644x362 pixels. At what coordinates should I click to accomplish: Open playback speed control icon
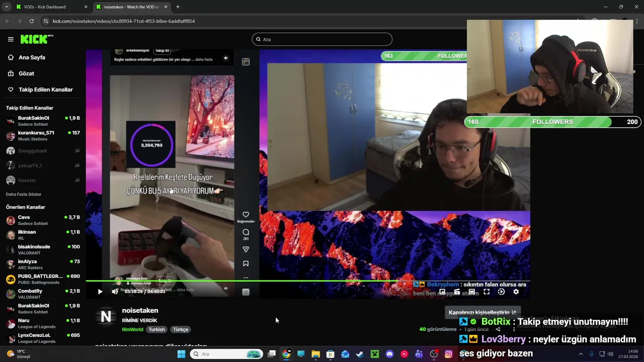point(501,292)
